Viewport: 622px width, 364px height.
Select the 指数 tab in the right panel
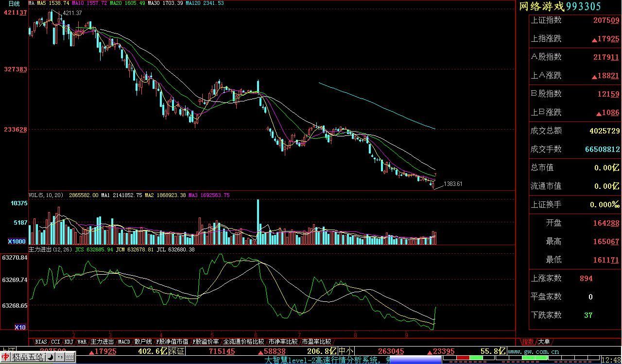(x=527, y=342)
